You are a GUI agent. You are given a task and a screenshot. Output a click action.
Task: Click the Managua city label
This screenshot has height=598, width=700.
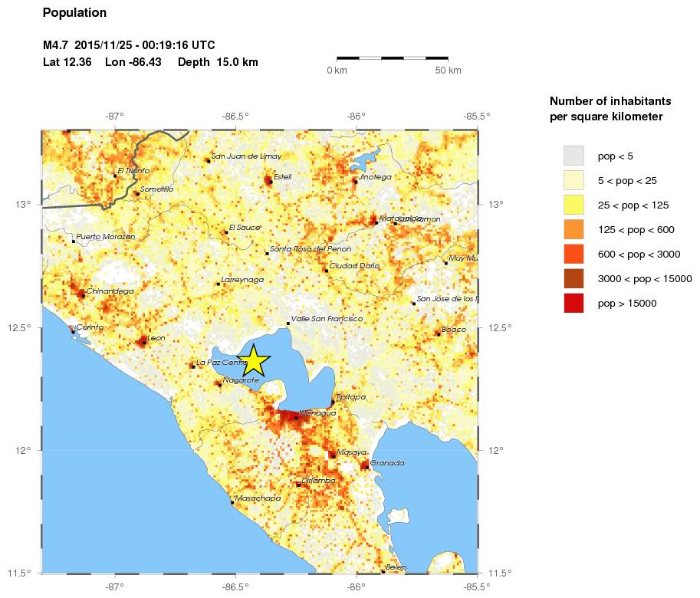pyautogui.click(x=317, y=413)
